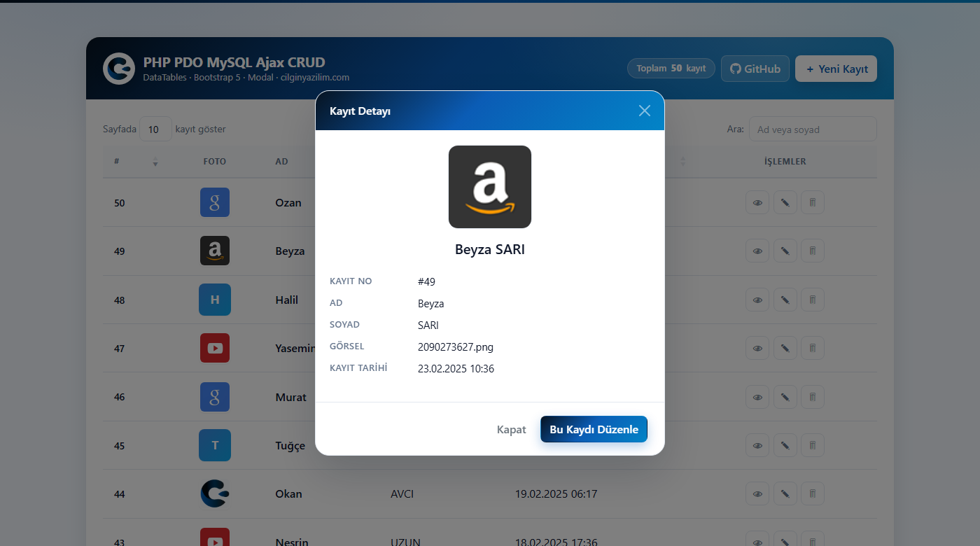980x546 pixels.
Task: Click the name Ozan in the table
Action: click(288, 203)
